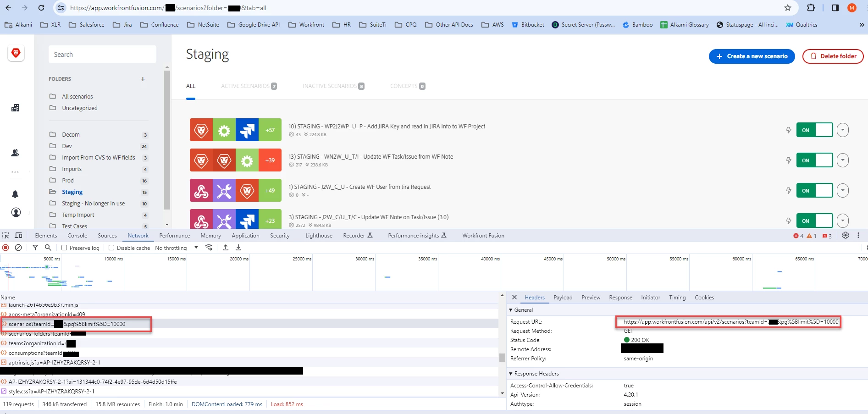Open the All scenarios folder
Image resolution: width=868 pixels, height=414 pixels.
[x=77, y=97]
